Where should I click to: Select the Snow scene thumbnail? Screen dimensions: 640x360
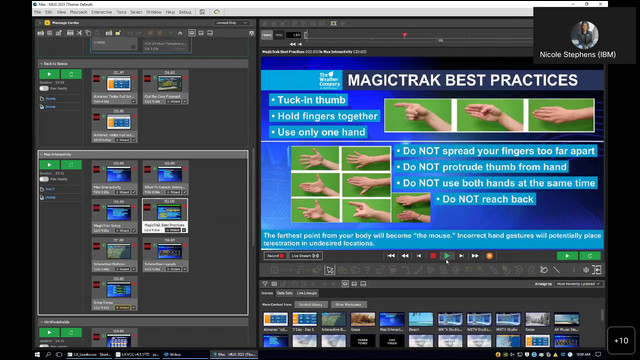[538, 319]
